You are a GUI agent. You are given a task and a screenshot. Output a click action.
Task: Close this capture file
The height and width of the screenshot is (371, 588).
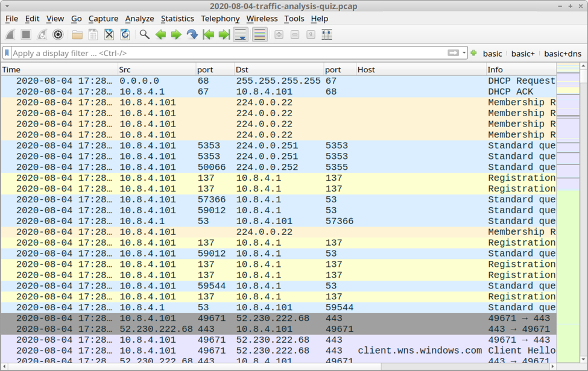(109, 35)
